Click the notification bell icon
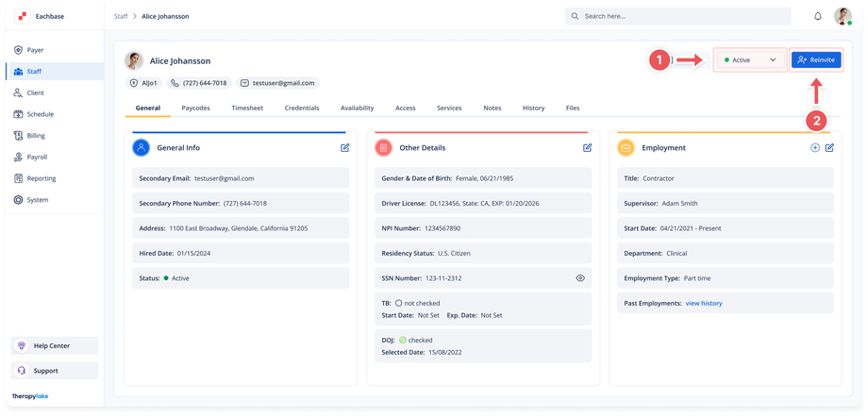868x416 pixels. [x=817, y=16]
